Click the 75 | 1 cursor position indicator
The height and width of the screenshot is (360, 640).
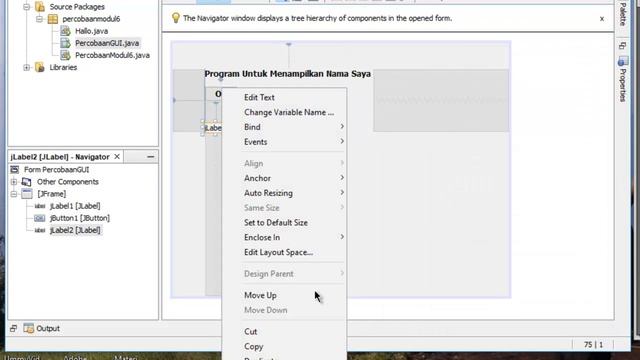593,345
